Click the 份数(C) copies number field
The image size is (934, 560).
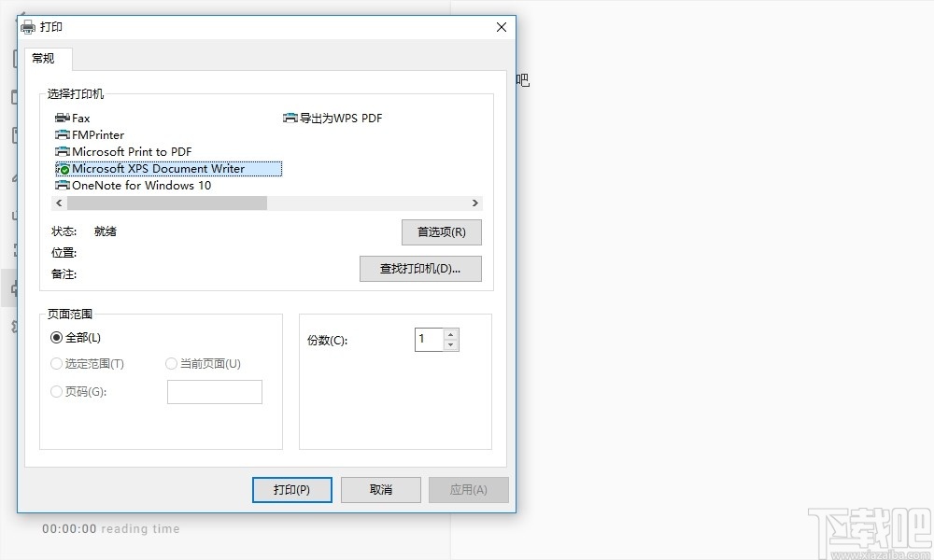(429, 339)
